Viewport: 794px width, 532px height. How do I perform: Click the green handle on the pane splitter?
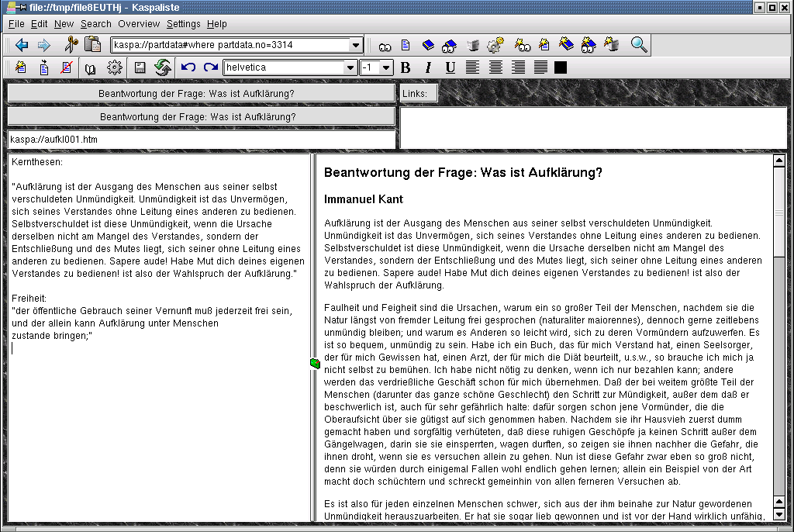(315, 363)
